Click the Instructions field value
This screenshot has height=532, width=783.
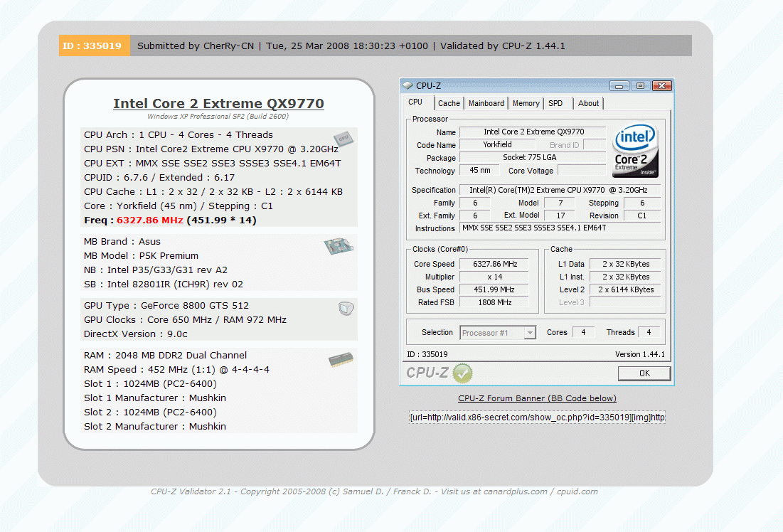(560, 228)
